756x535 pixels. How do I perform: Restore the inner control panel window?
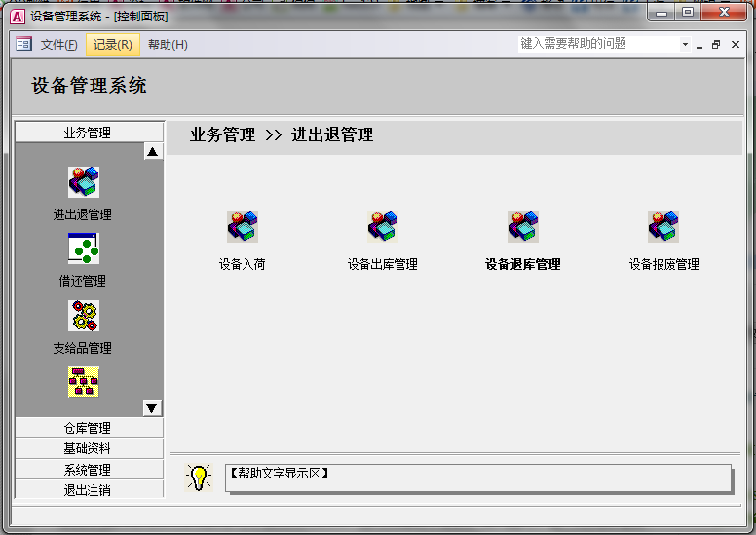click(716, 45)
